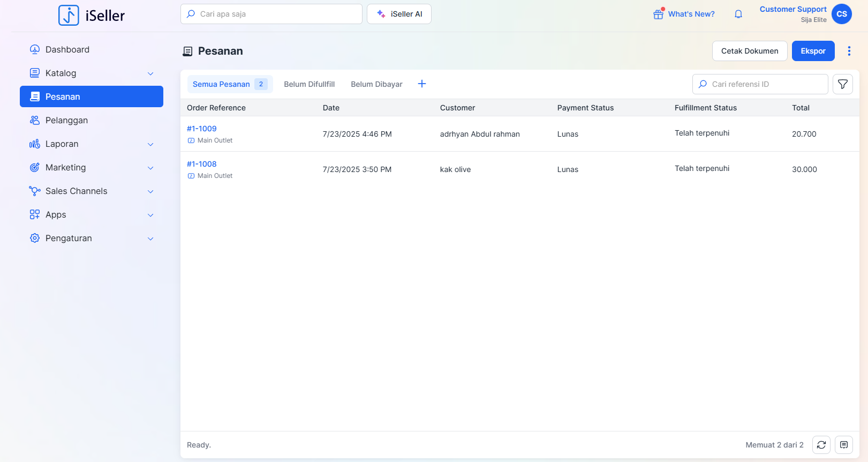Switch to Belum Dibayar tab
The height and width of the screenshot is (462, 868).
(x=376, y=84)
